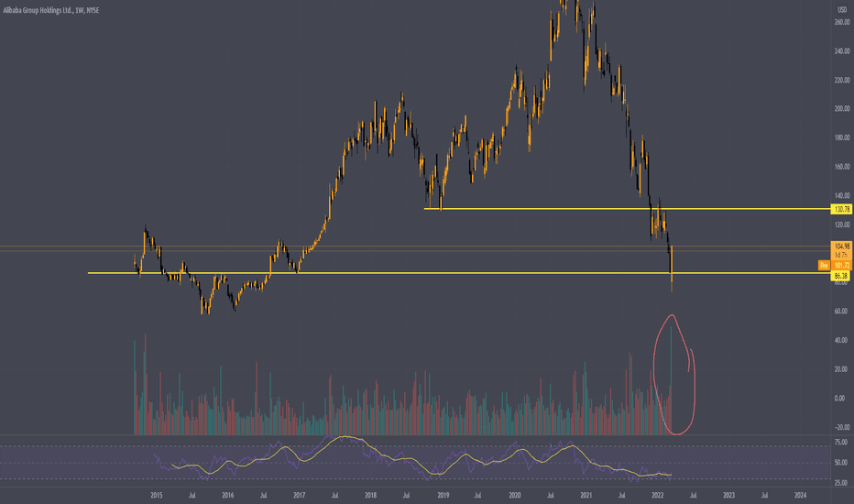Click the yellow 130.78 price label
The height and width of the screenshot is (504, 854).
pyautogui.click(x=841, y=209)
